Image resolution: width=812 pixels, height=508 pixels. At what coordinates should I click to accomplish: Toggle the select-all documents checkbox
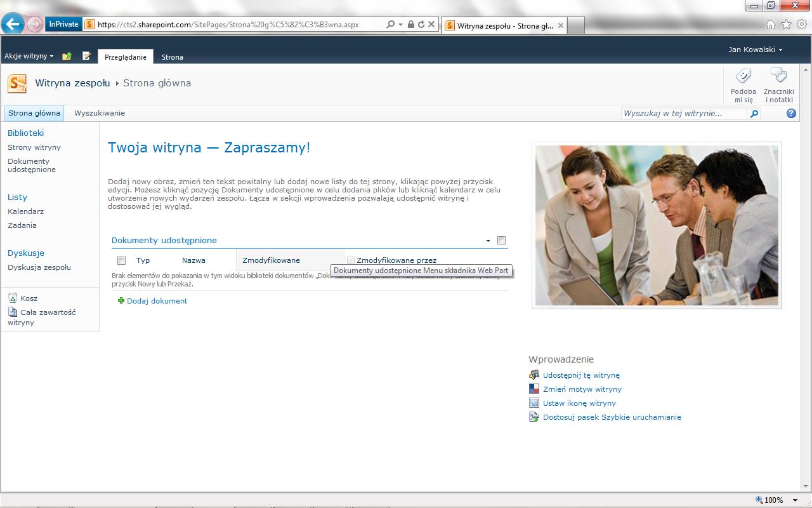click(x=122, y=260)
